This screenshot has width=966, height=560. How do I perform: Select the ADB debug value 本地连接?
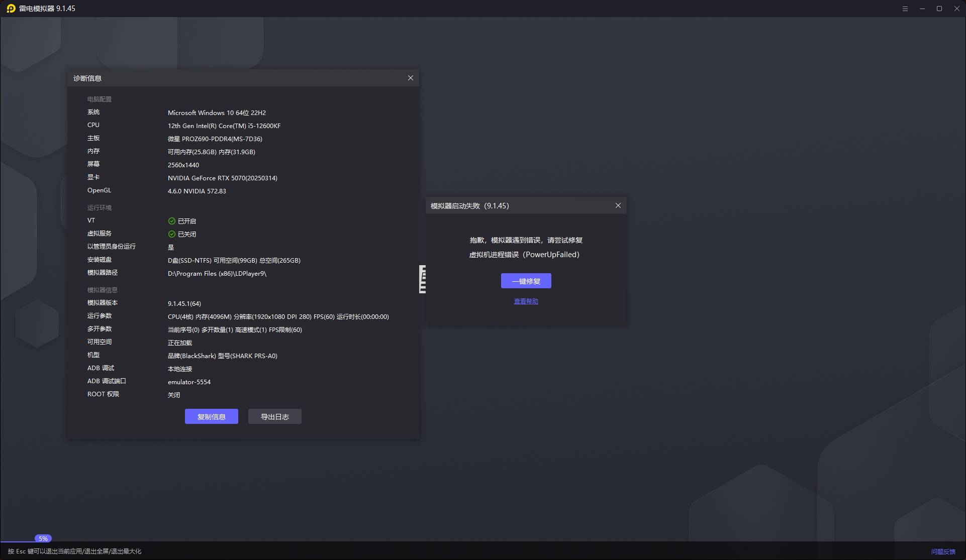179,369
